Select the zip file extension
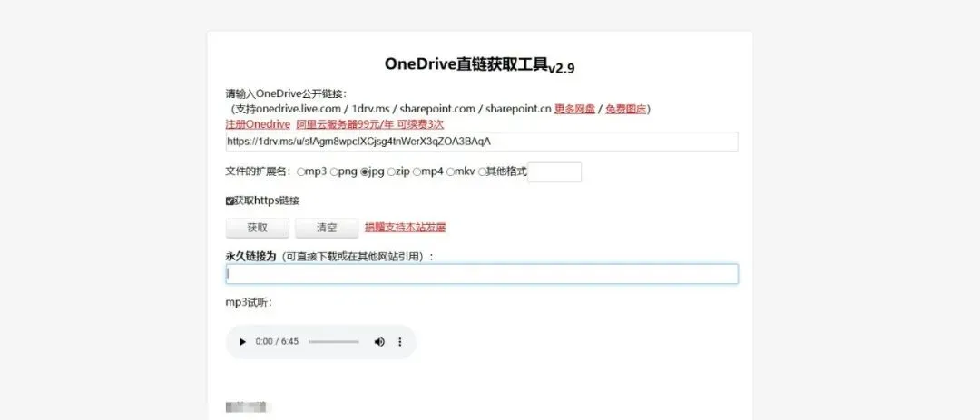Viewport: 980px width, 420px height. coord(390,171)
